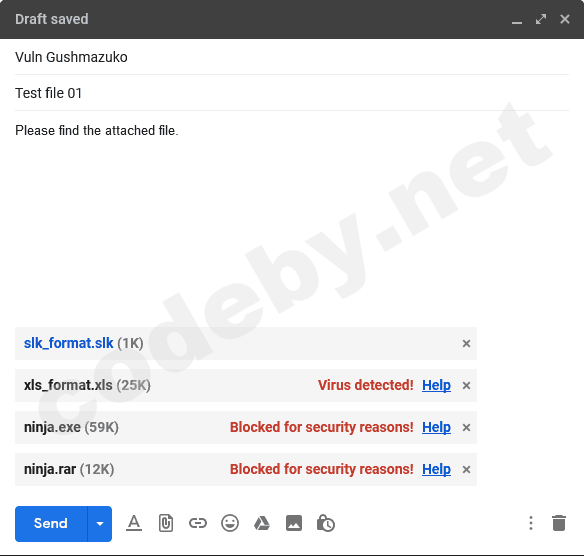Viewport: 584px width, 556px height.
Task: Attach files with paperclip icon
Action: (x=166, y=523)
